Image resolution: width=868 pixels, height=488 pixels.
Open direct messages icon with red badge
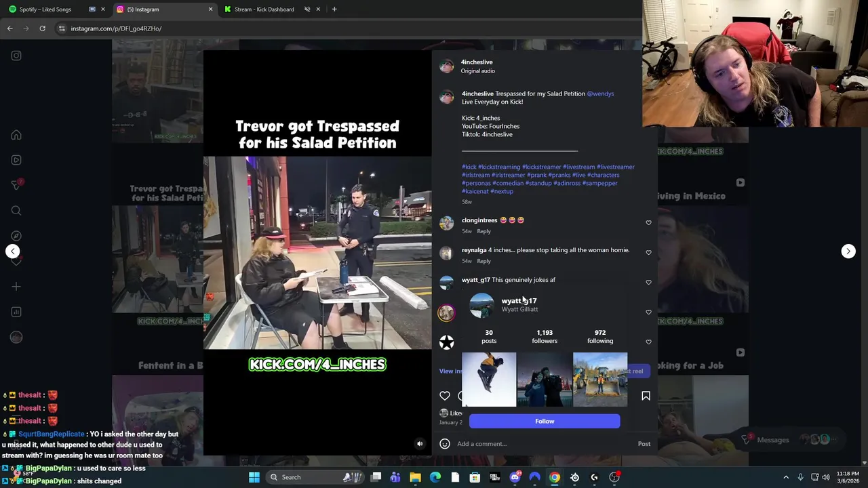(16, 185)
